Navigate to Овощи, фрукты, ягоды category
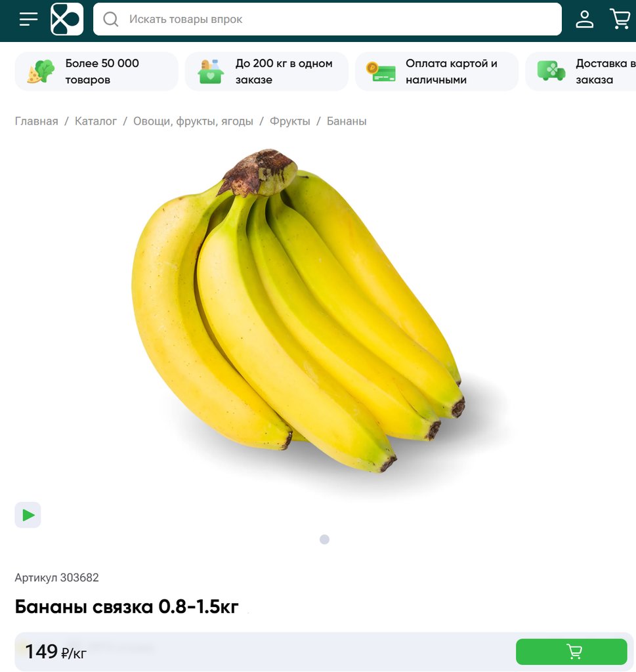 (193, 121)
